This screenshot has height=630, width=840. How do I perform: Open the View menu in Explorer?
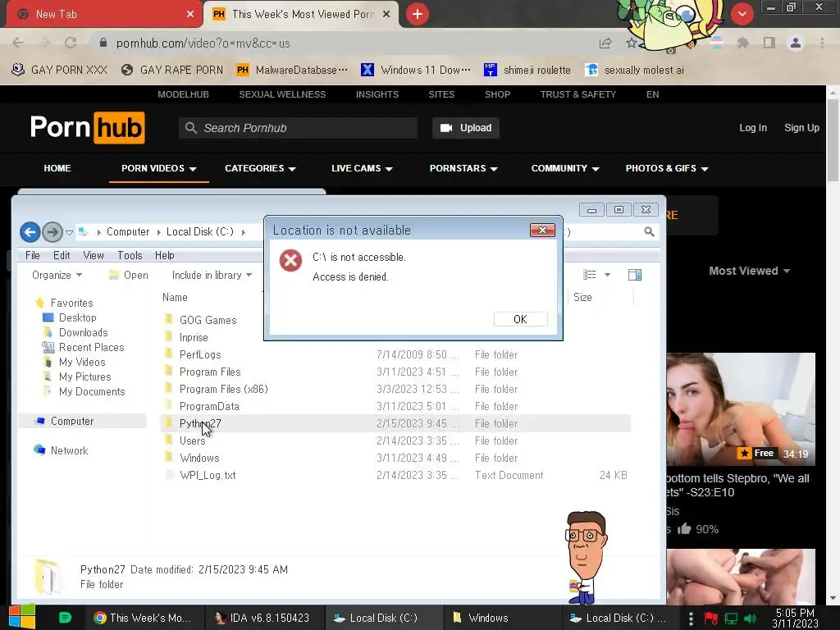94,256
